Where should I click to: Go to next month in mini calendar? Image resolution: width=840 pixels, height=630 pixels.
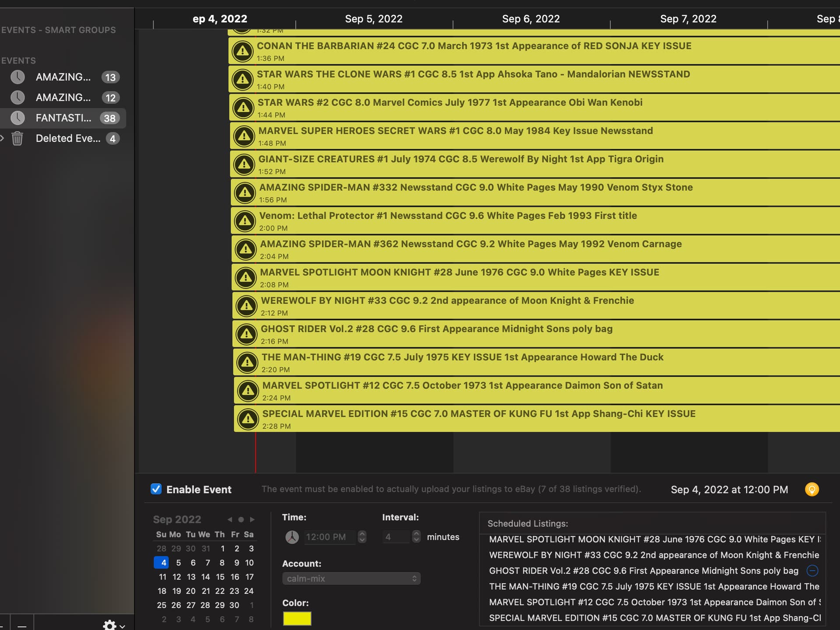click(252, 519)
